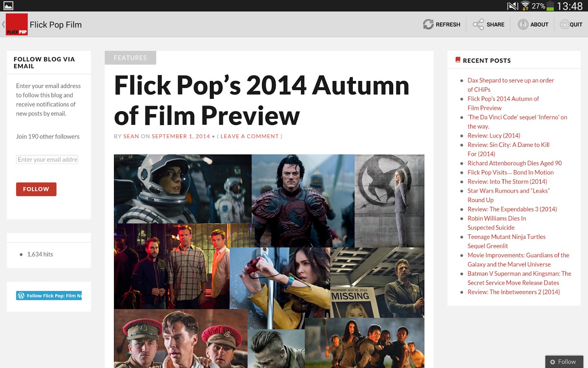Screen dimensions: 588x368
Task: Click the QUIT label in the action bar
Action: click(x=576, y=25)
